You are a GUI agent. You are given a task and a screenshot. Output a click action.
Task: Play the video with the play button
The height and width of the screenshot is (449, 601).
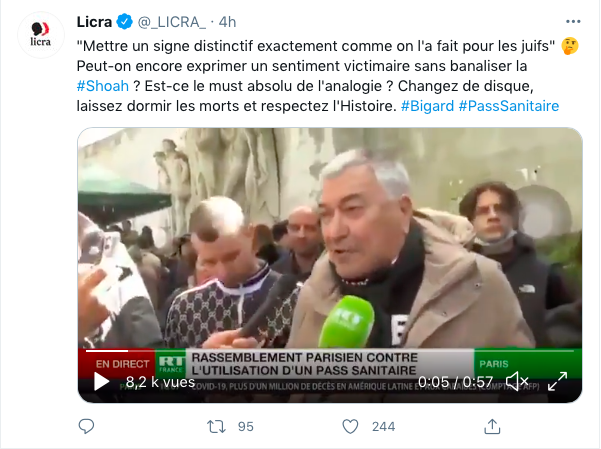[x=102, y=382]
